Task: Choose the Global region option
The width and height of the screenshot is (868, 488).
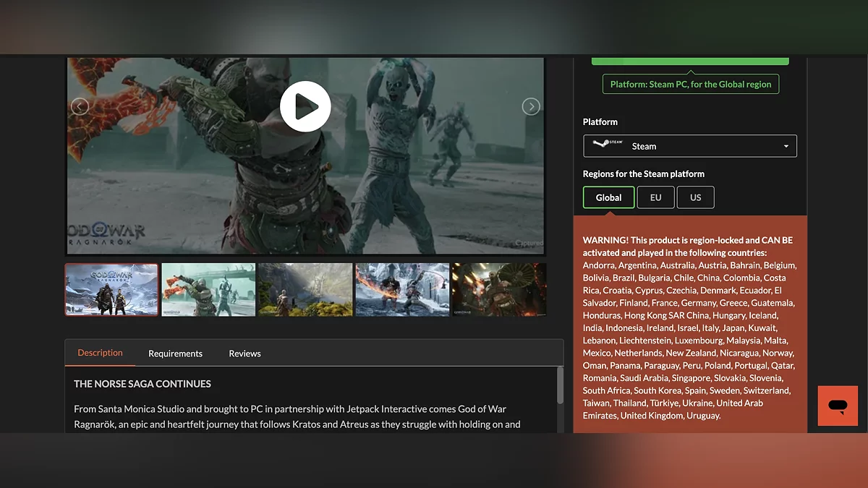Action: tap(608, 197)
